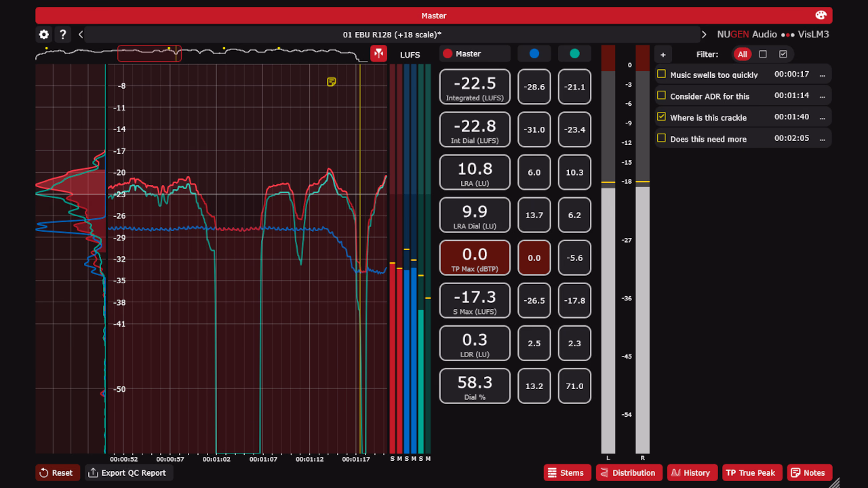The height and width of the screenshot is (488, 868).
Task: Click the red timeline overview selection box
Action: coord(149,54)
